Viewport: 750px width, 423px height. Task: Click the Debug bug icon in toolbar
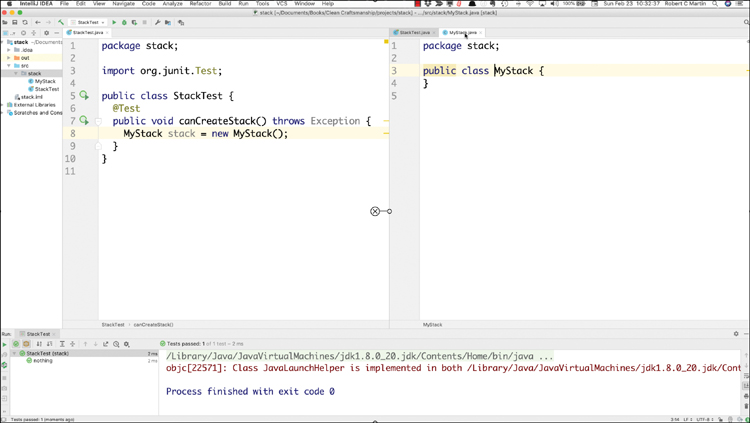(x=124, y=22)
